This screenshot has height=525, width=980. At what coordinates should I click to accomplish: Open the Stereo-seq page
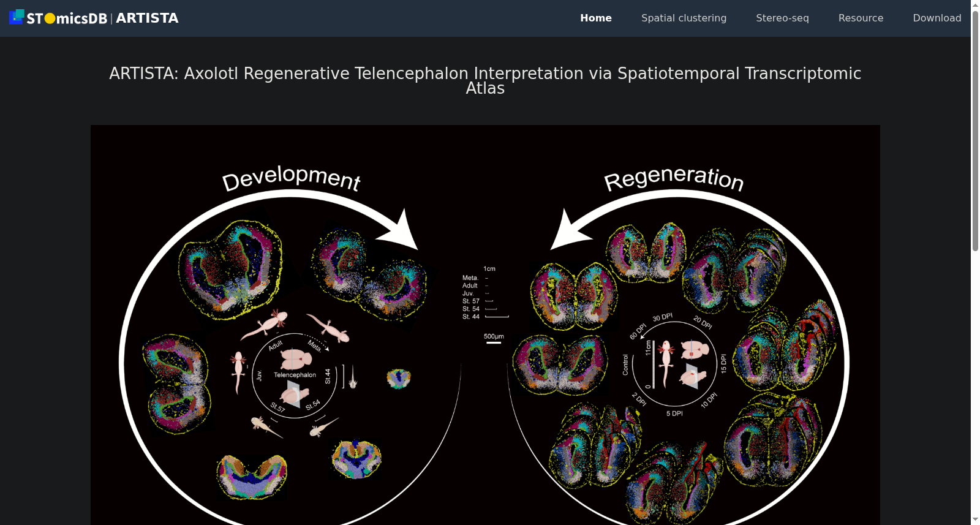click(782, 18)
